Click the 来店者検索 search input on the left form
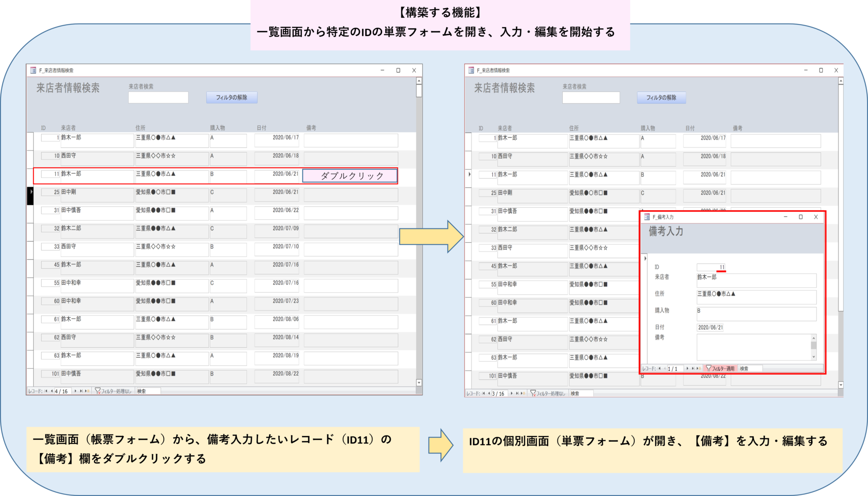 [158, 97]
